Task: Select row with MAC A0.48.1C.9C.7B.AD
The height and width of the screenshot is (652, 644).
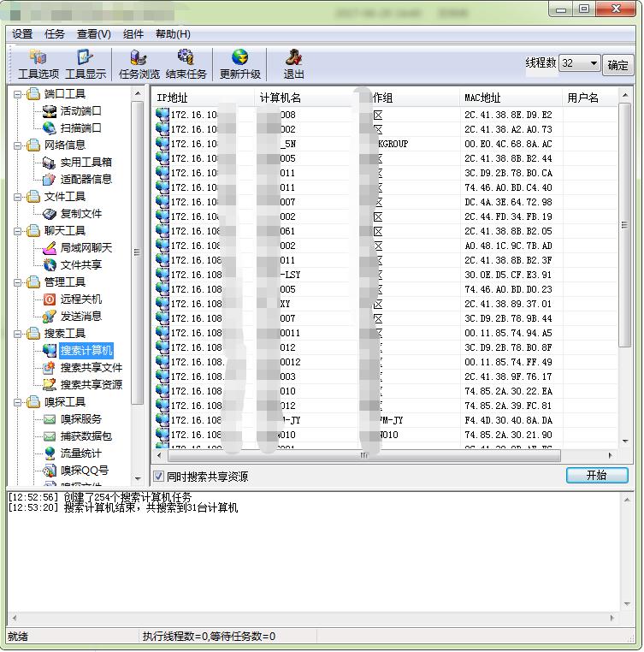Action: pos(385,246)
